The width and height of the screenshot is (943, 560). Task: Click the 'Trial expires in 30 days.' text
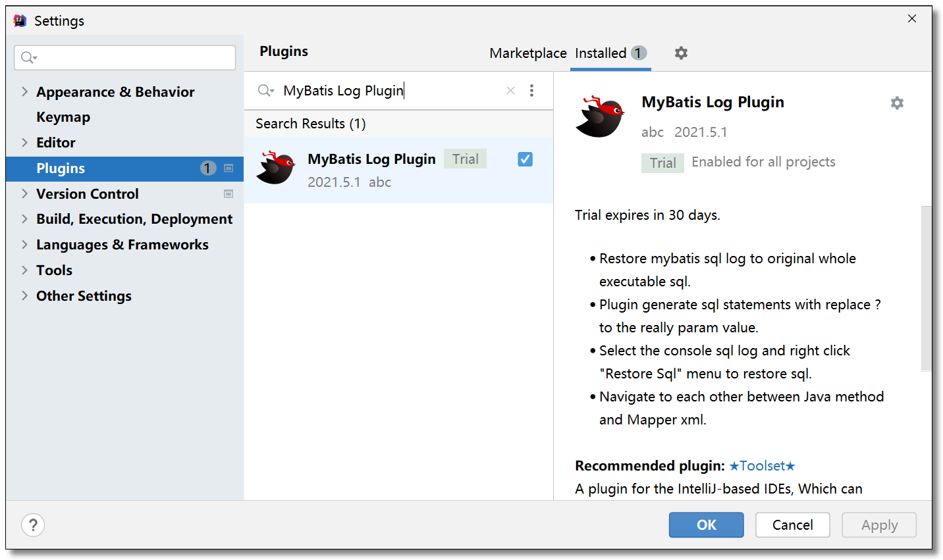click(x=647, y=215)
